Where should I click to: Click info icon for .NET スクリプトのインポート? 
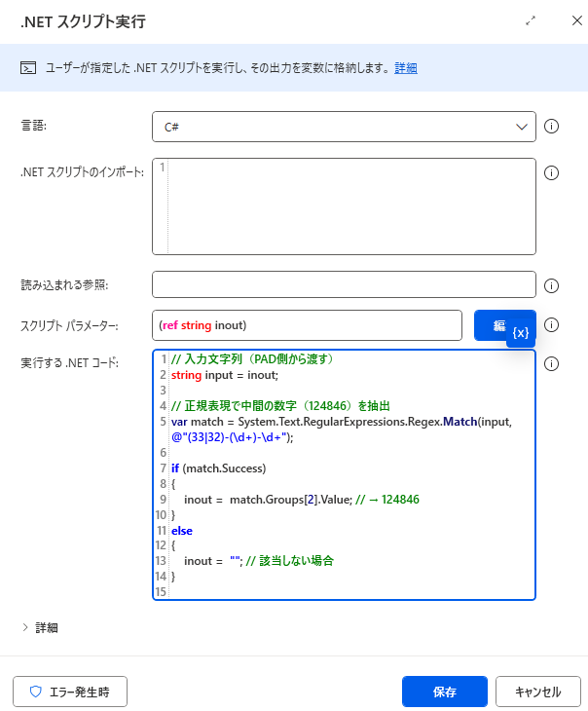click(551, 172)
